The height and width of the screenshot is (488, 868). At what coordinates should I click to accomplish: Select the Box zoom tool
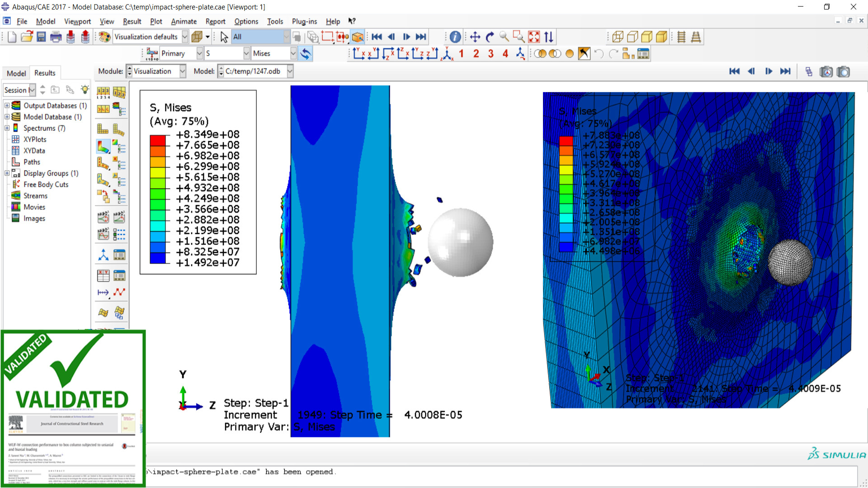(519, 37)
